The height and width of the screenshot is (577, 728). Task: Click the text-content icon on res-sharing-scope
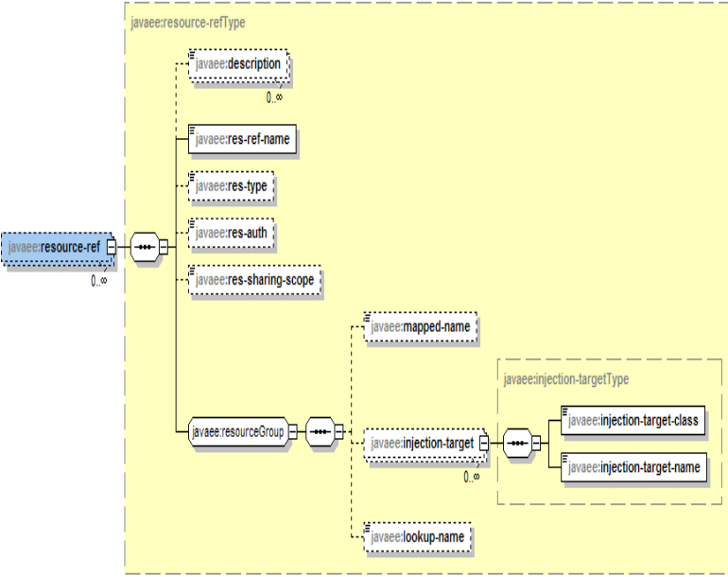pyautogui.click(x=192, y=270)
